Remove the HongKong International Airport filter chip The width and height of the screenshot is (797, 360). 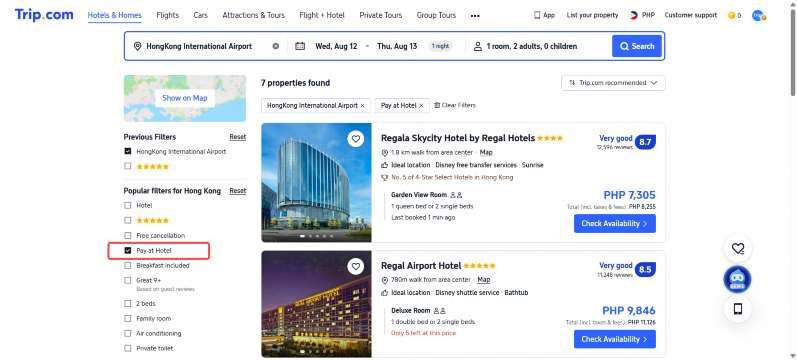click(362, 106)
